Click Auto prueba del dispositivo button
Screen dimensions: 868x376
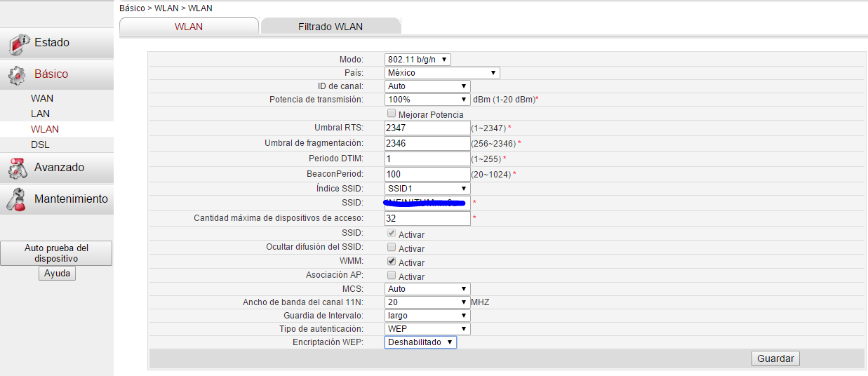[x=56, y=253]
